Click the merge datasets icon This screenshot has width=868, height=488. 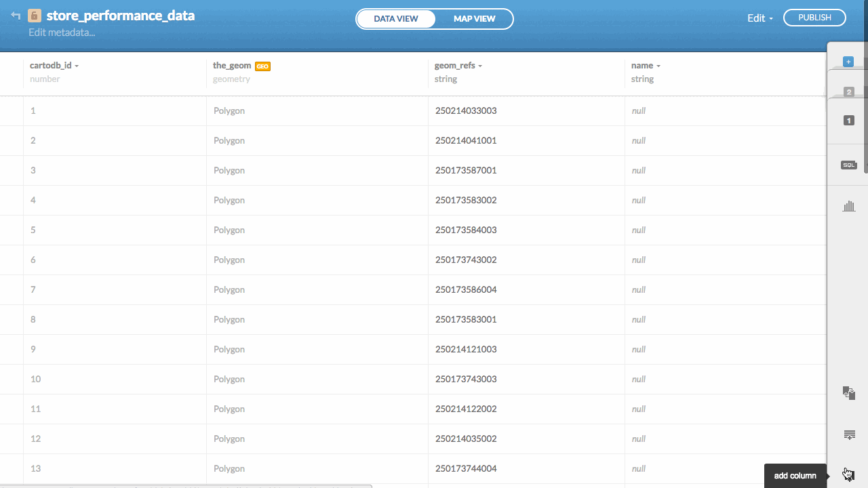pos(848,392)
